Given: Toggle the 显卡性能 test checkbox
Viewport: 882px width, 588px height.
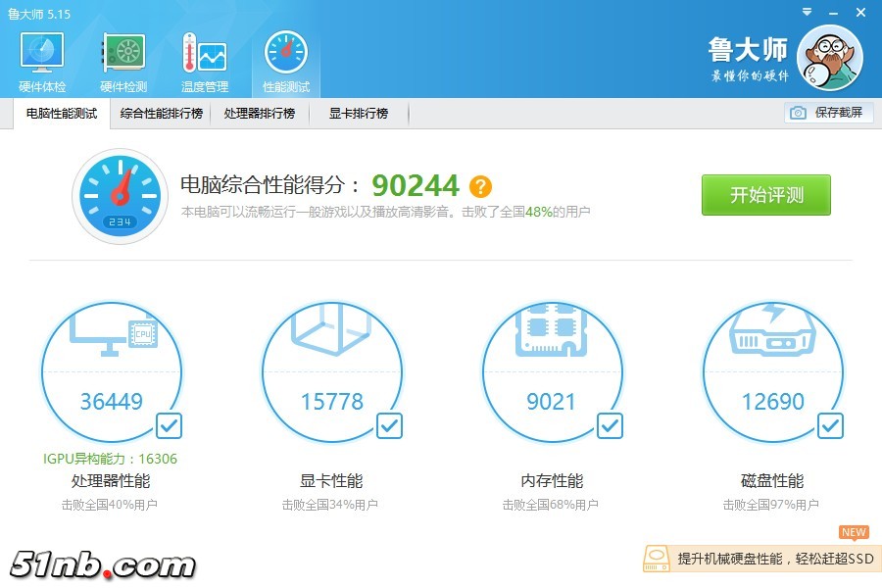Looking at the screenshot, I should [x=389, y=425].
